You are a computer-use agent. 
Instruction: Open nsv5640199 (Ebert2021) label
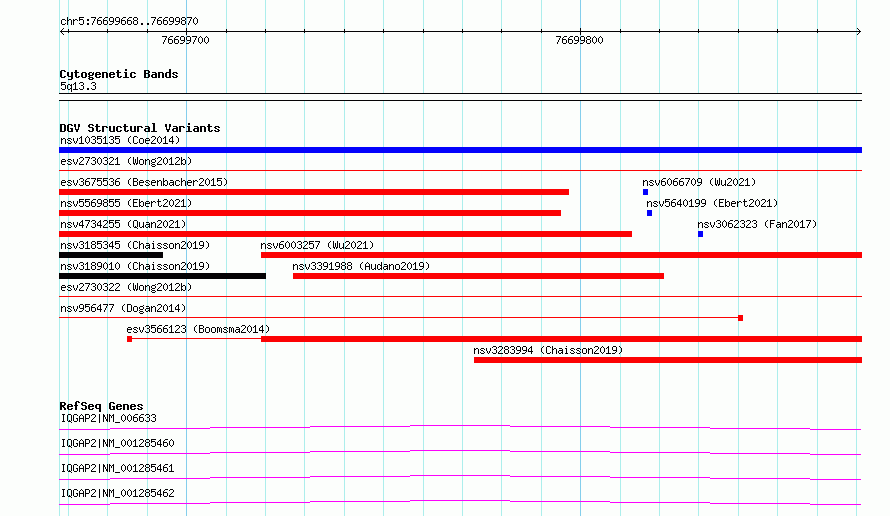click(712, 203)
